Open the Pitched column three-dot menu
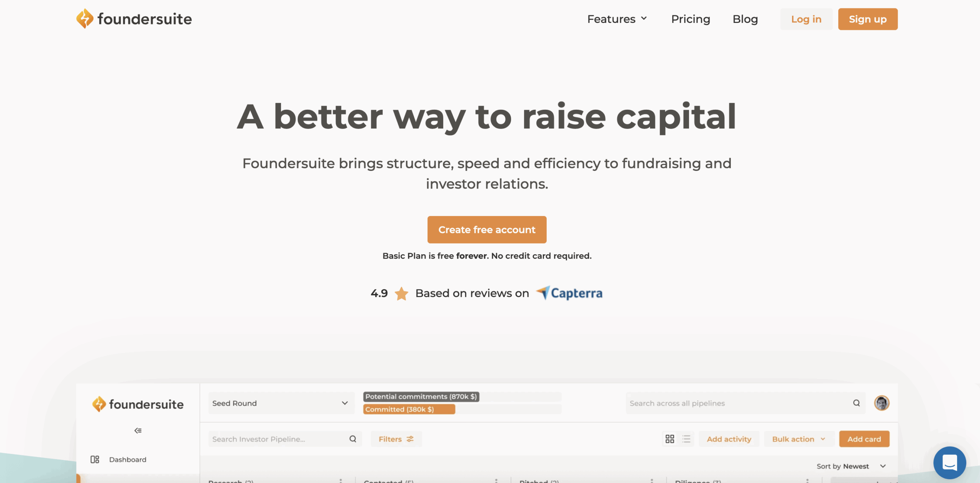The height and width of the screenshot is (483, 980). [652, 480]
